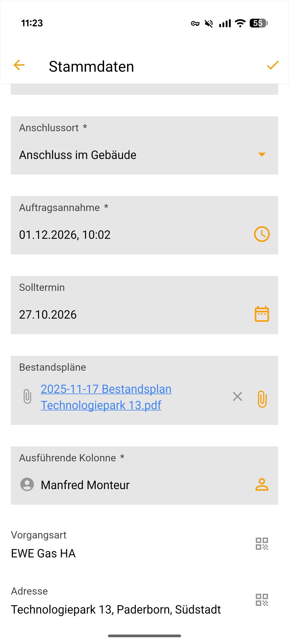
Task: Tap the orange back arrow
Action: tap(19, 65)
